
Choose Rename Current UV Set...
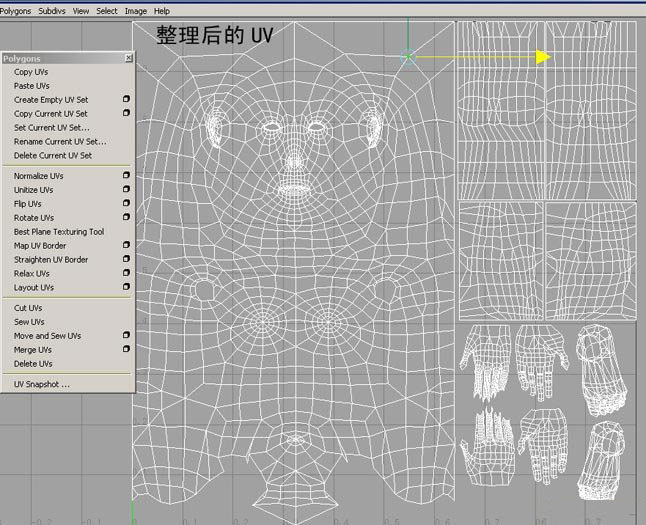point(60,142)
